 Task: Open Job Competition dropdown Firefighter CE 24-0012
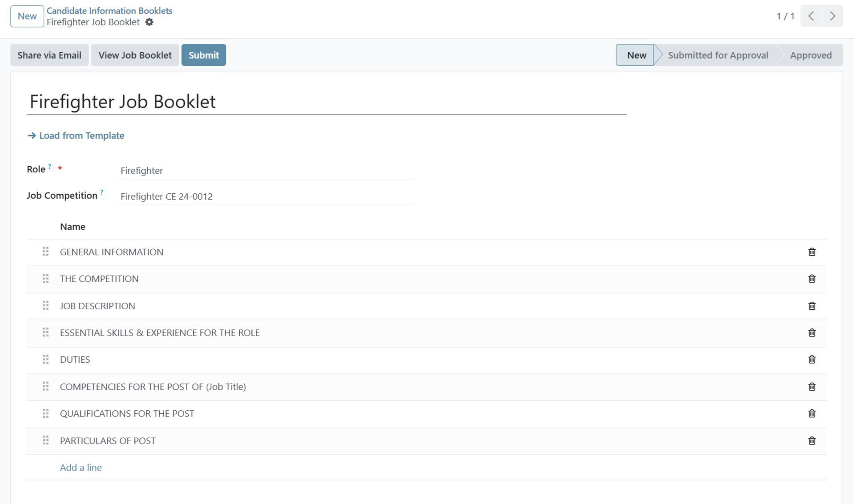(x=267, y=196)
